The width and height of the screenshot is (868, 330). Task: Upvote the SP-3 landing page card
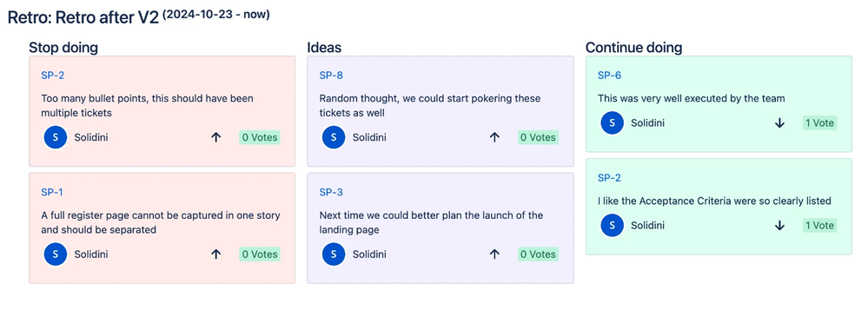pyautogui.click(x=494, y=254)
